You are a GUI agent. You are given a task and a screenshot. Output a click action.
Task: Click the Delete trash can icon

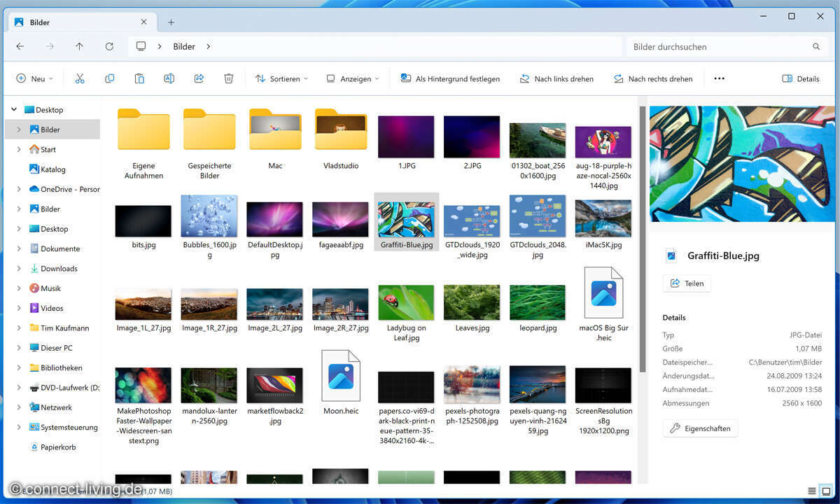228,78
